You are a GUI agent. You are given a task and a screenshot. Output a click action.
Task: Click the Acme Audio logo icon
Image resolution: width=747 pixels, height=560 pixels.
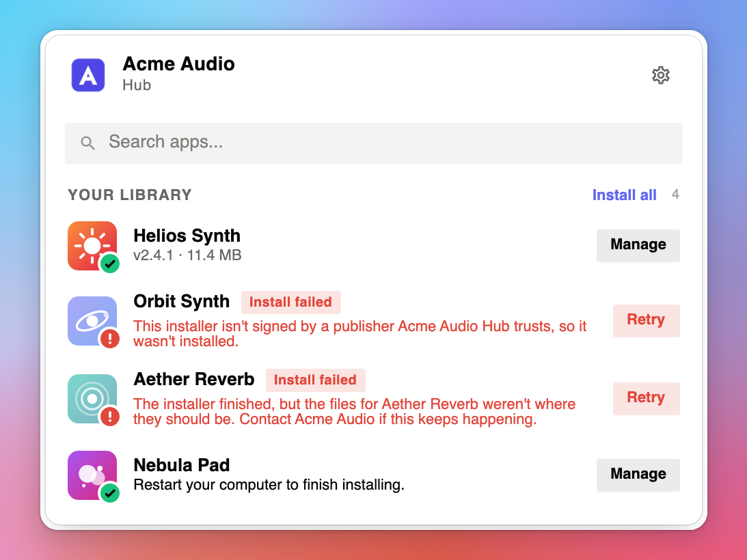click(x=88, y=75)
